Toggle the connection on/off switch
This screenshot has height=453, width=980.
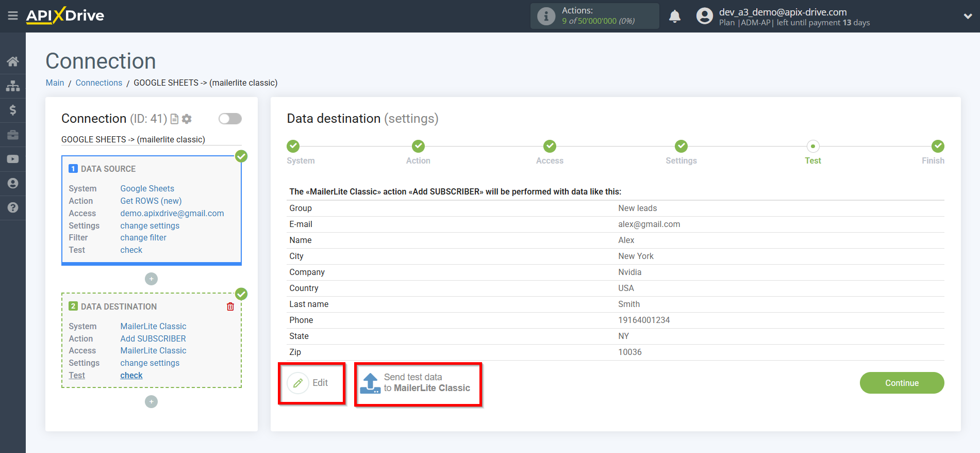pyautogui.click(x=230, y=119)
